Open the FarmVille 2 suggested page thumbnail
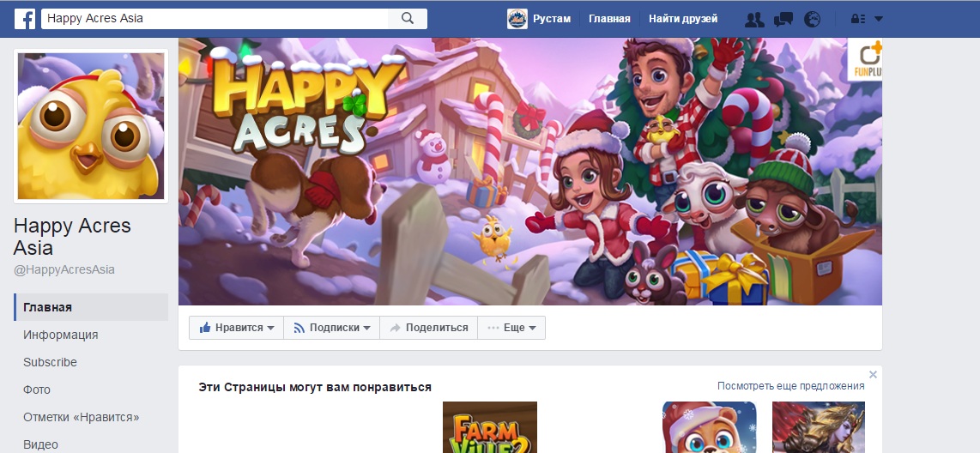 (x=490, y=427)
